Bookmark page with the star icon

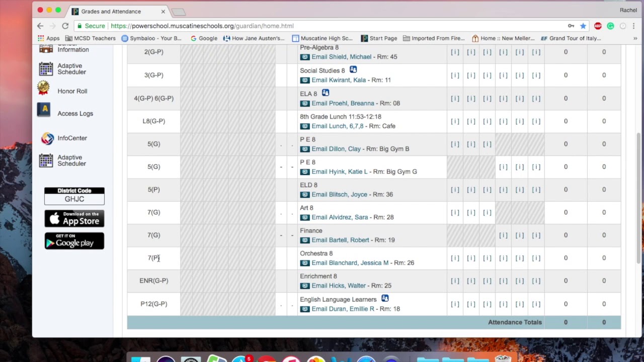[583, 26]
